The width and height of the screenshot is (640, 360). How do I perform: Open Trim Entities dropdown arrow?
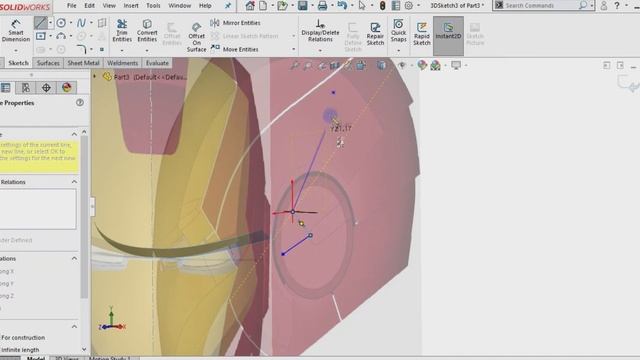coord(122,51)
